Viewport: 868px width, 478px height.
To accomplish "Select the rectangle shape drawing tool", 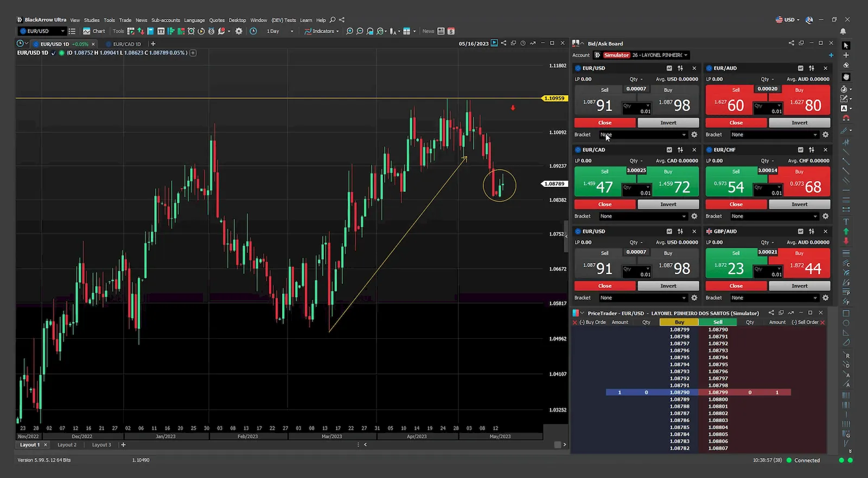I will click(846, 313).
